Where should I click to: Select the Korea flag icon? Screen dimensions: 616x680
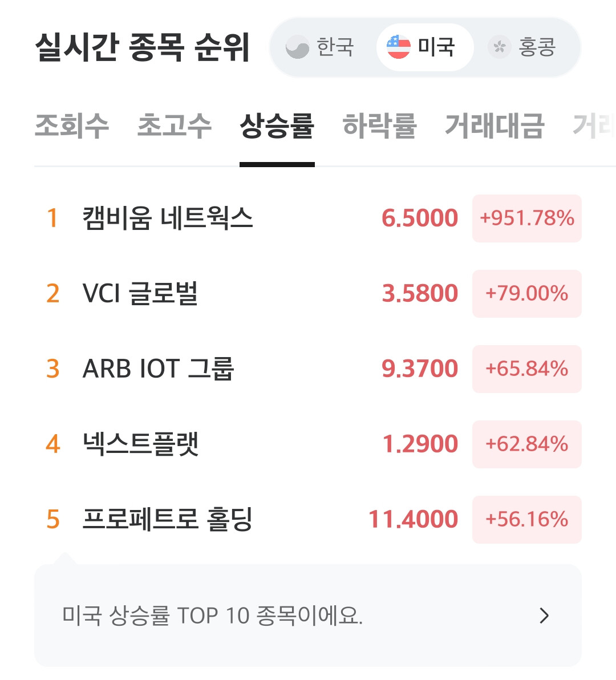pos(297,47)
